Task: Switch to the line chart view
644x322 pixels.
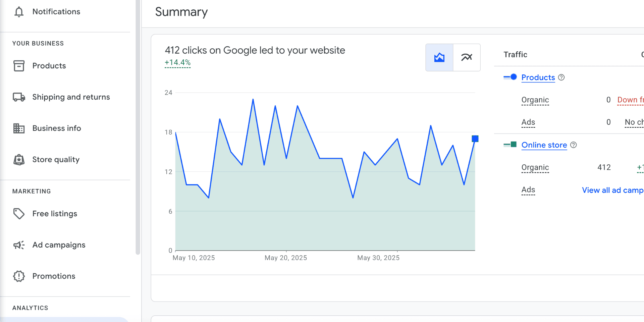Action: click(x=467, y=57)
